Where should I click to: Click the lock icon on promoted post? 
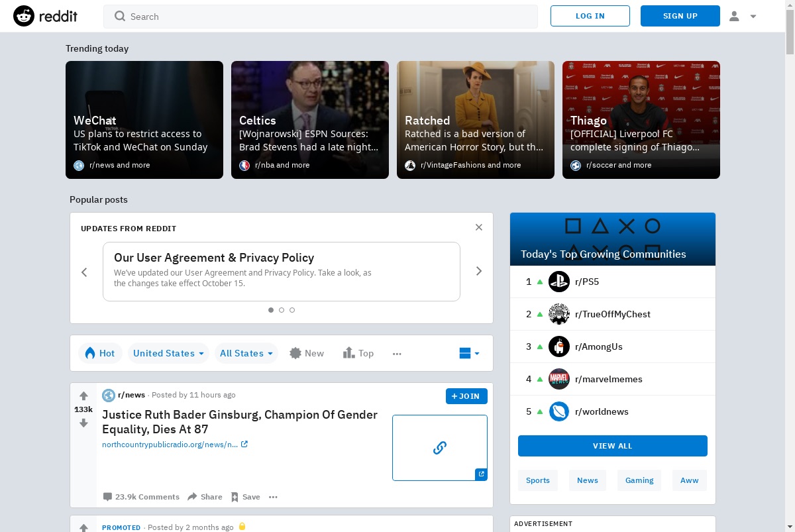click(x=242, y=527)
